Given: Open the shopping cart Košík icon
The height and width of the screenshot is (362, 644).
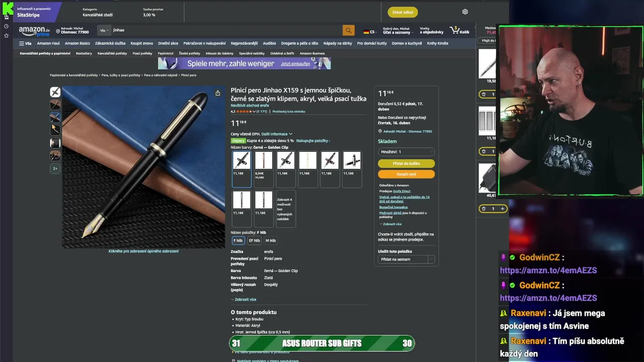Looking at the screenshot, I should tap(459, 31).
